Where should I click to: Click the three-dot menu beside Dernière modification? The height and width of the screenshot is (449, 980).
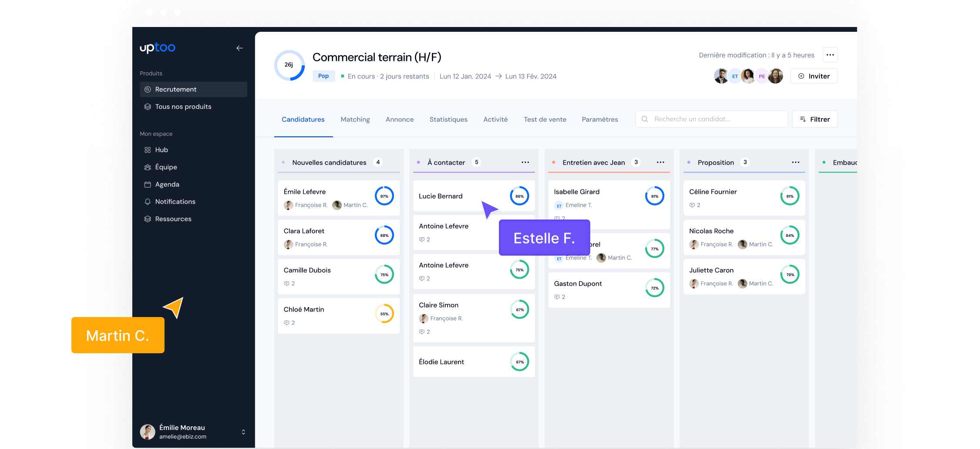tap(830, 55)
